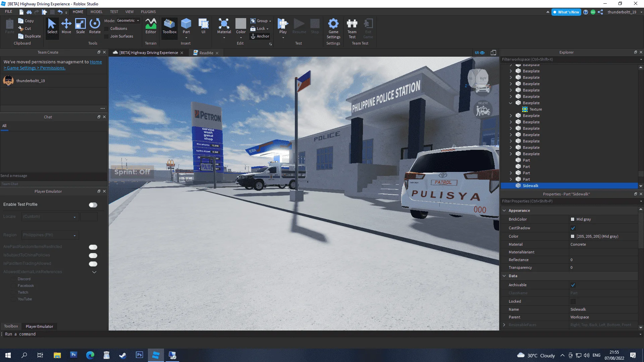Toggle the CastShadow checkbox
This screenshot has height=362, width=644.
pos(573,228)
